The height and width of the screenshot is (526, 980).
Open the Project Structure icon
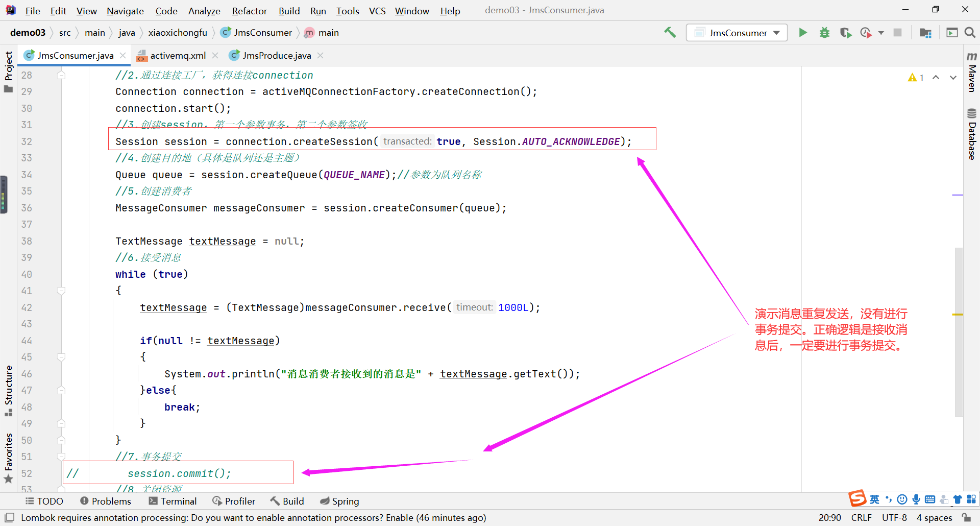(x=925, y=33)
